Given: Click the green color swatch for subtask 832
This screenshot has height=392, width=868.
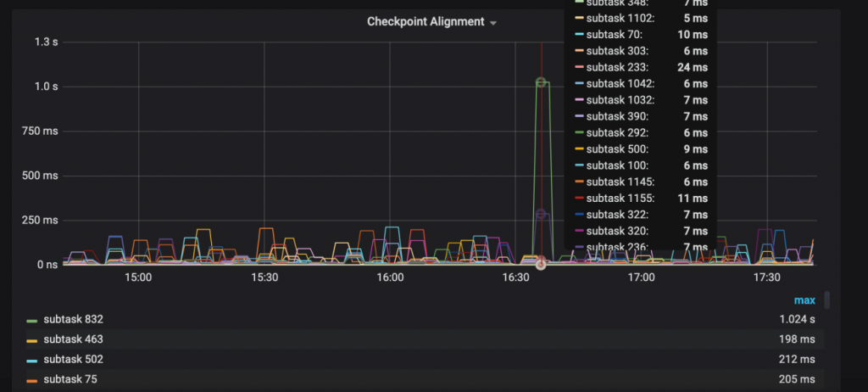Looking at the screenshot, I should [x=32, y=321].
